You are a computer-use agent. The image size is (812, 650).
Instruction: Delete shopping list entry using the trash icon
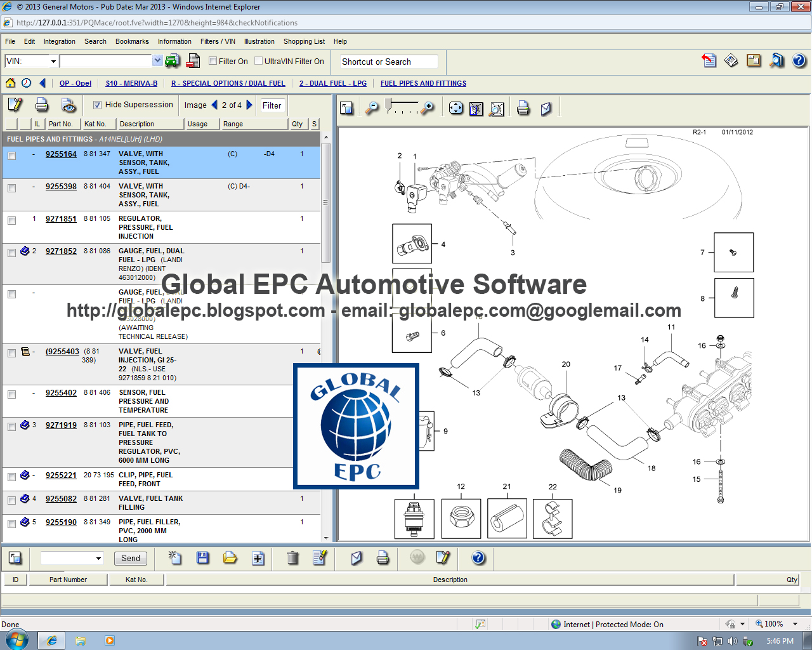pyautogui.click(x=291, y=559)
